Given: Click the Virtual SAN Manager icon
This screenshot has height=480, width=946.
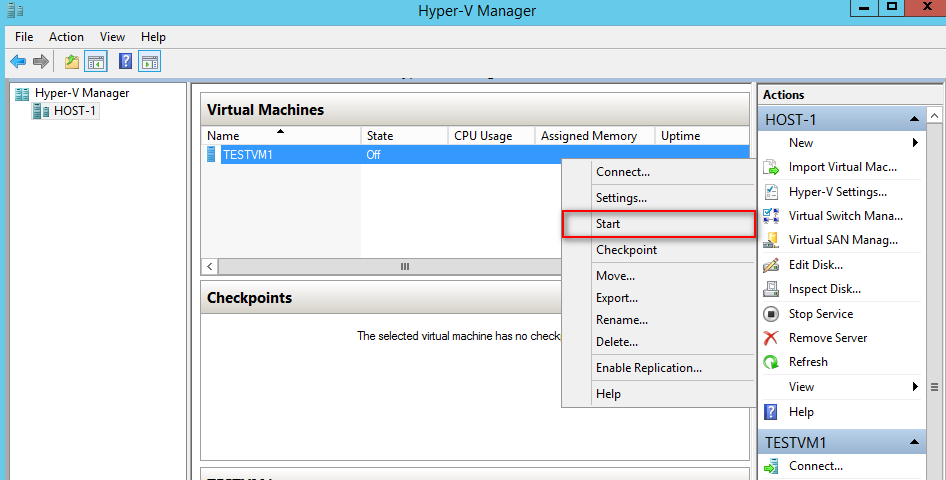Looking at the screenshot, I should [771, 240].
